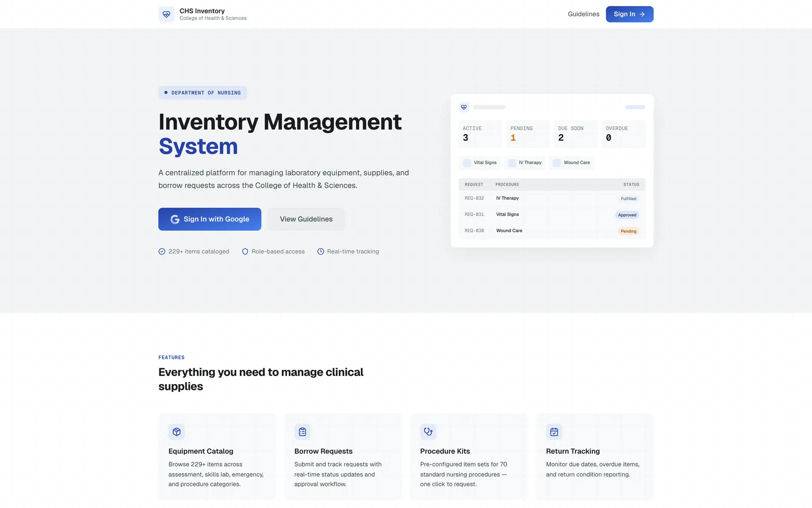Click the Procedure Kits card title

[445, 451]
